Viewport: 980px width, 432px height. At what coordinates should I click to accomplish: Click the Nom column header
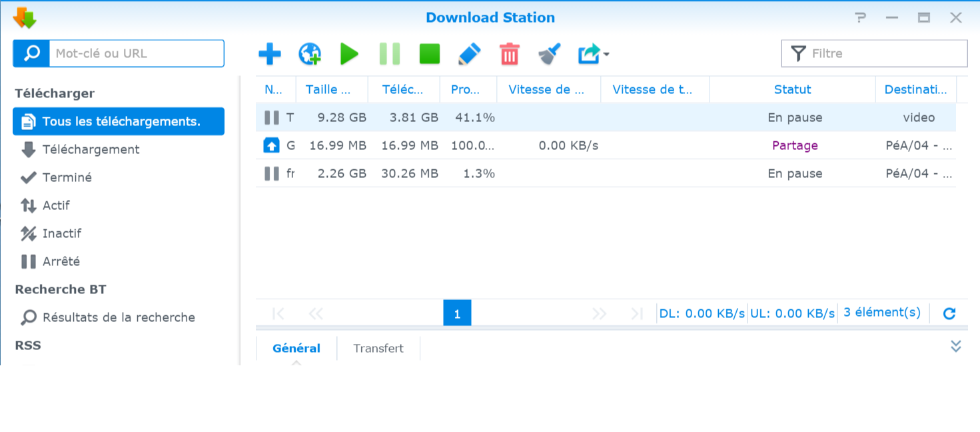(276, 89)
